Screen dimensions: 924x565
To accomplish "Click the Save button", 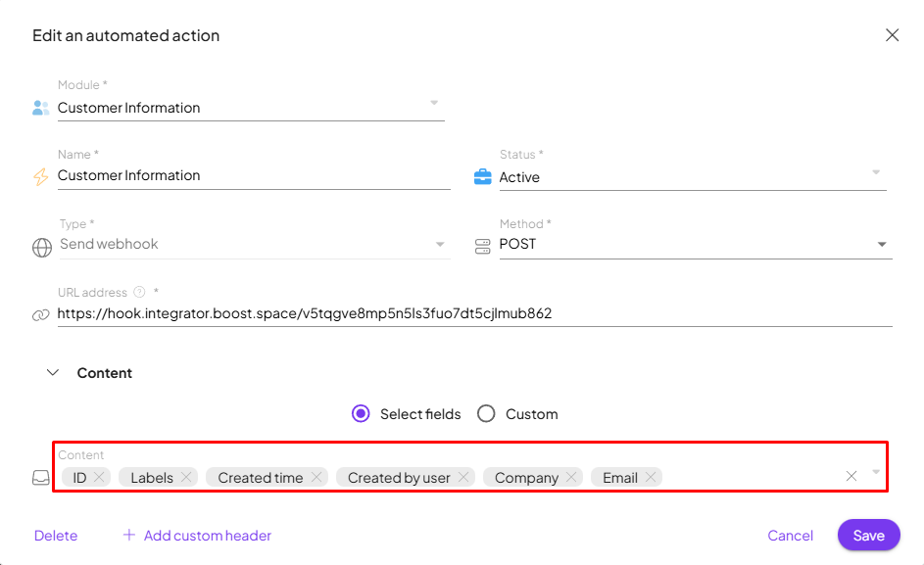I will pyautogui.click(x=868, y=536).
